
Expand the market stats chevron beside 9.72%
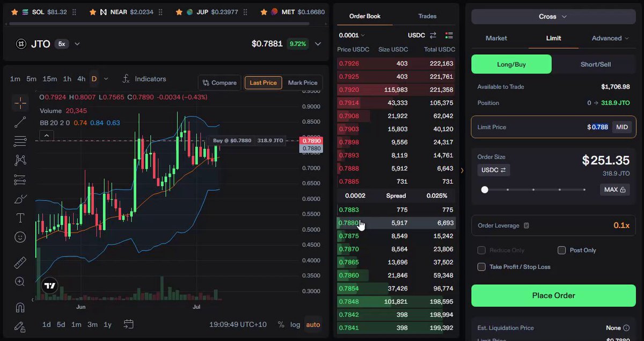pyautogui.click(x=318, y=44)
